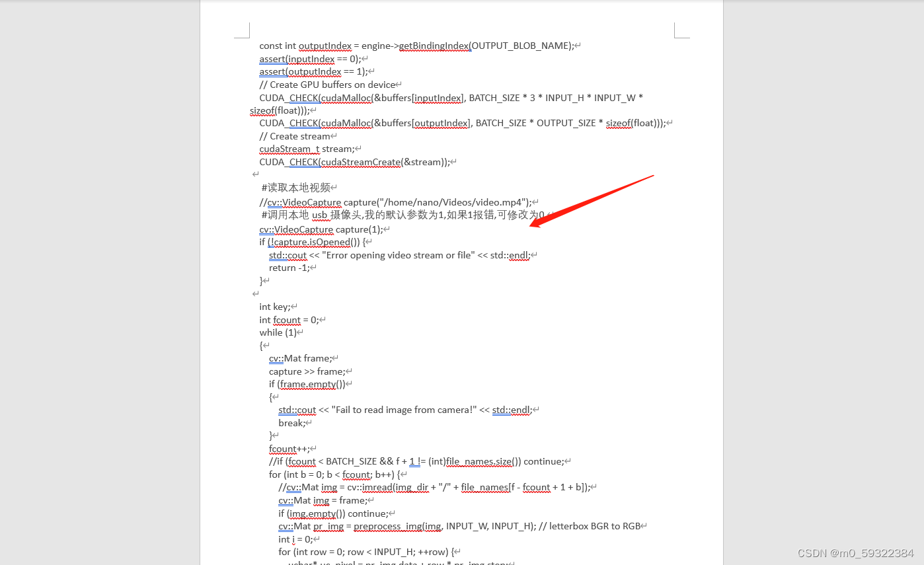Click the CUDA_CHECK(cudaStreamCreate(&stream)); line

[355, 162]
